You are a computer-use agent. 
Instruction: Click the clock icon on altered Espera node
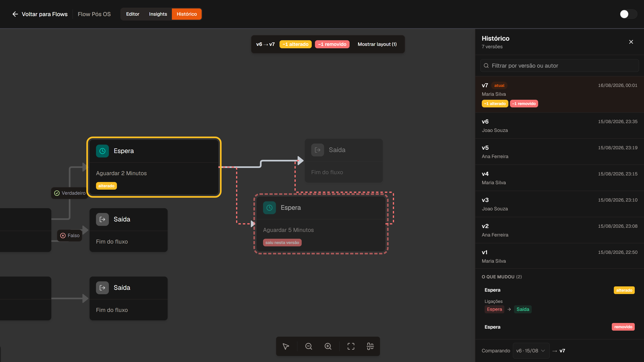[102, 151]
